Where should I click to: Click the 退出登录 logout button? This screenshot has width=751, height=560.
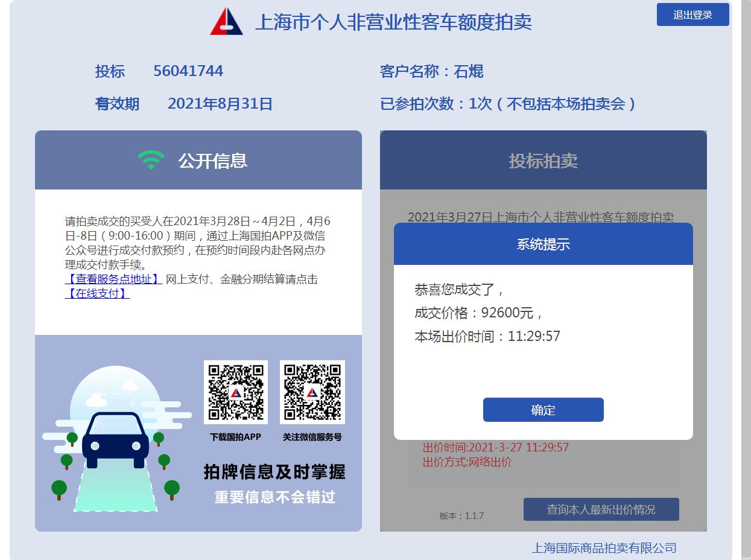point(692,15)
